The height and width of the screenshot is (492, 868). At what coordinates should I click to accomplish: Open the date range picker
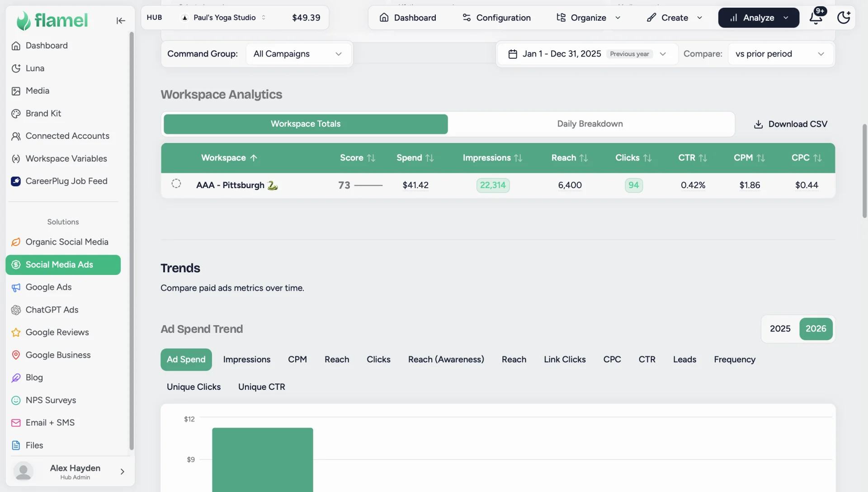click(587, 54)
